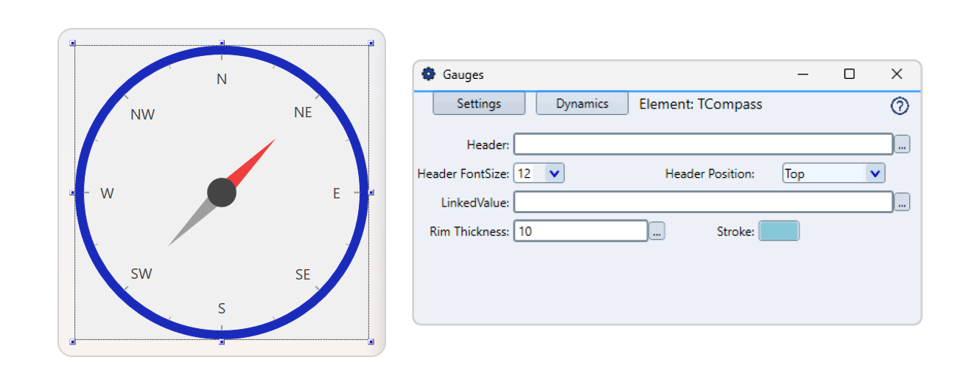
Task: Click the ellipsis button beside Header field
Action: click(x=903, y=145)
